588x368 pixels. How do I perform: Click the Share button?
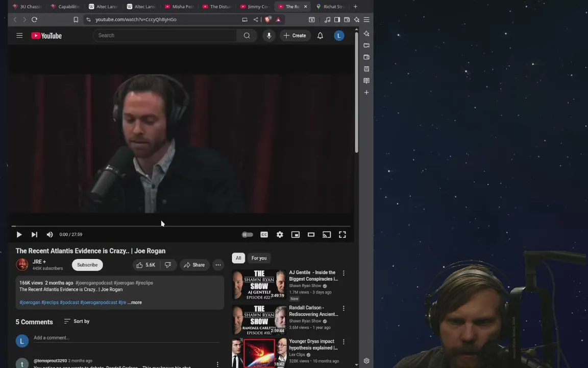(x=194, y=265)
